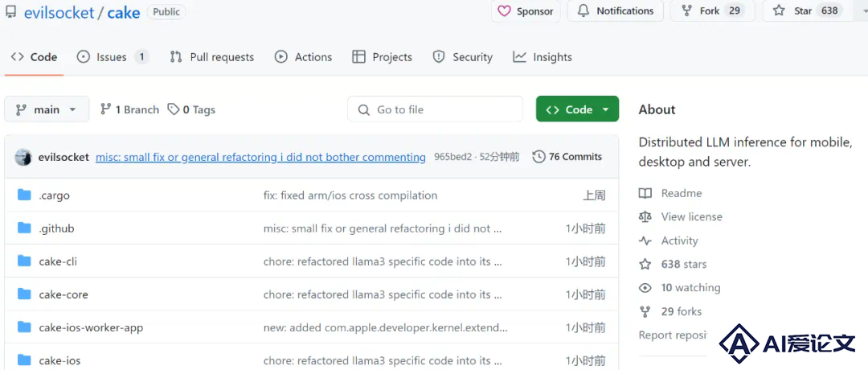This screenshot has width=868, height=370.
Task: Click the Sponsor heart icon
Action: 504,11
